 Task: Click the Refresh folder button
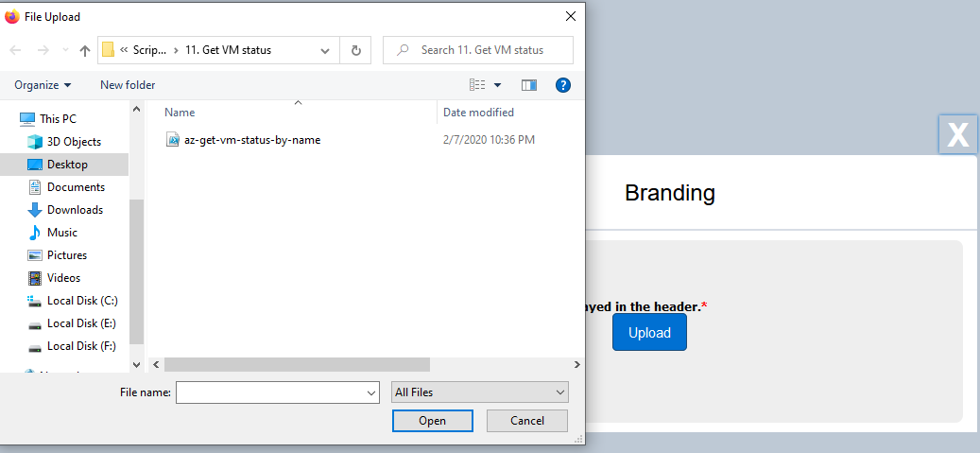click(x=355, y=50)
